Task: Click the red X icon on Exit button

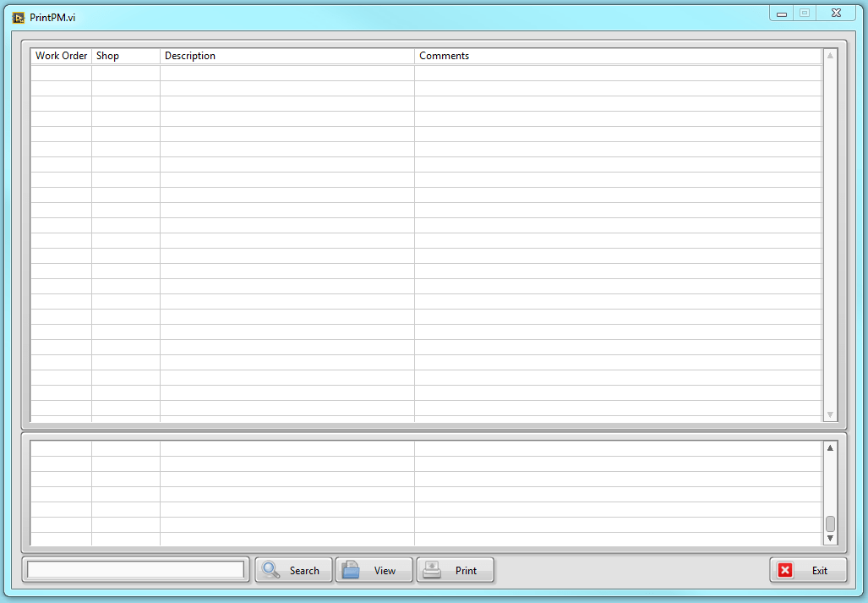Action: tap(783, 570)
